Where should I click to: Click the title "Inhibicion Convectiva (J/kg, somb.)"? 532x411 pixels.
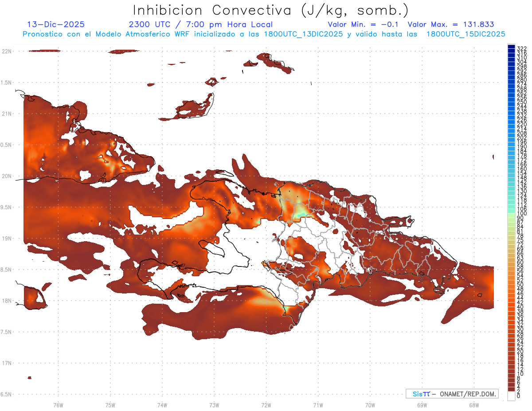pos(270,11)
